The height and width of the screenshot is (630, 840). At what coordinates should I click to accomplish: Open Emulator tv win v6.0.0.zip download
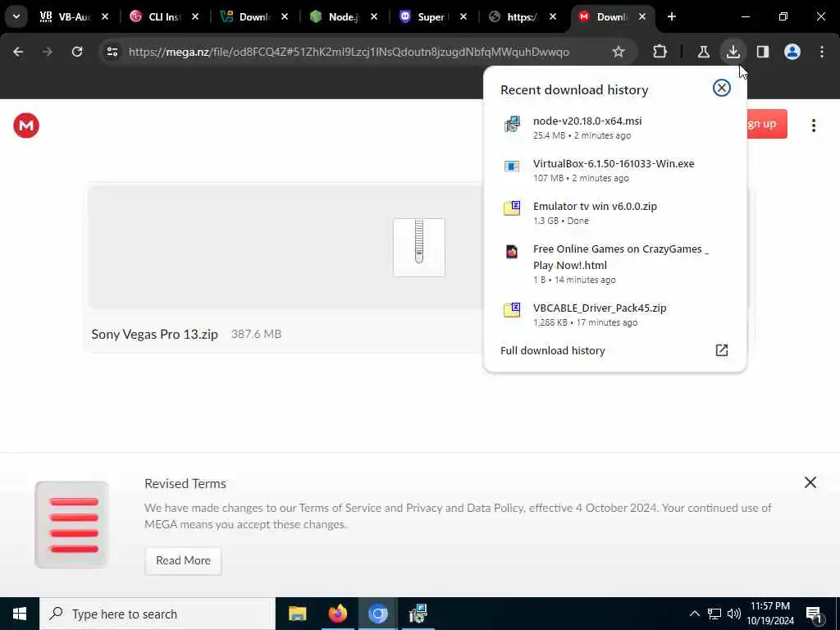coord(614,212)
